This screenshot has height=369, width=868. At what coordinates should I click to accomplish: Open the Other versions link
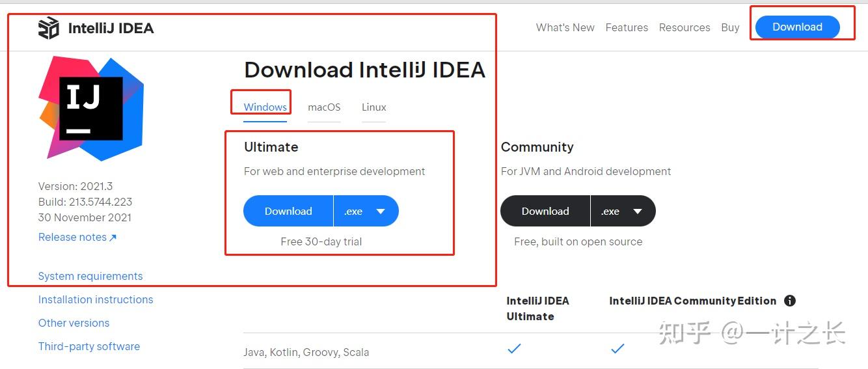pyautogui.click(x=74, y=323)
